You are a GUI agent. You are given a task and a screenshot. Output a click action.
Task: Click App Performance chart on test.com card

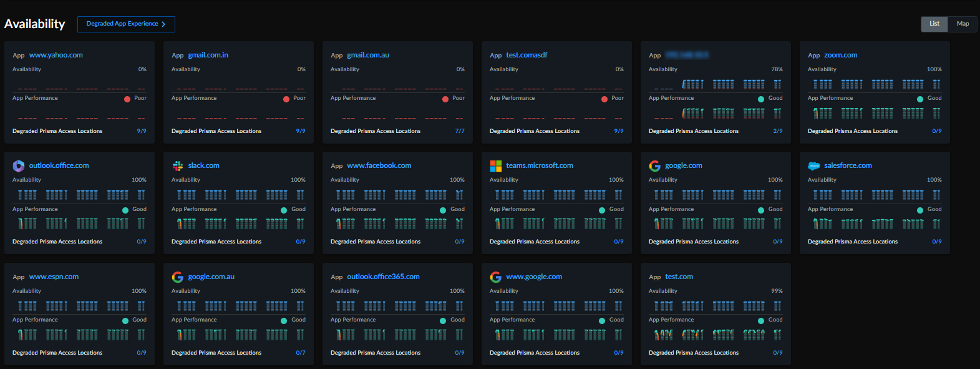point(715,335)
